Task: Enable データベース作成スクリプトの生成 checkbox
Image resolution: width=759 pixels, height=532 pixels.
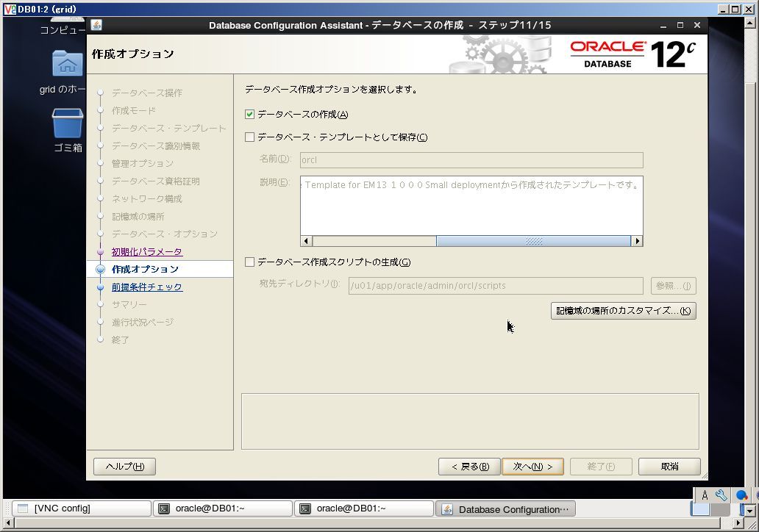Action: (250, 262)
